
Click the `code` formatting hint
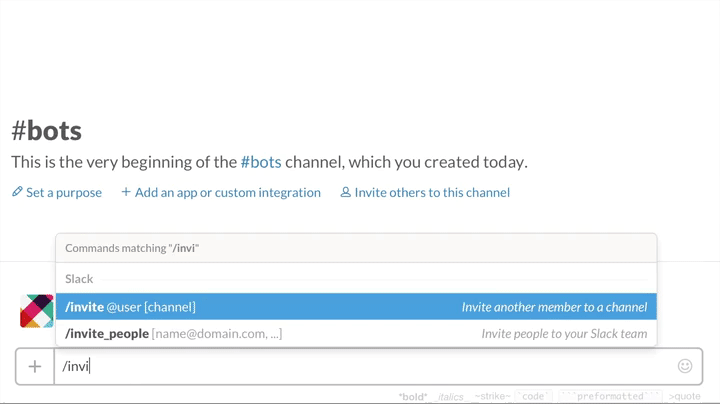click(x=533, y=396)
